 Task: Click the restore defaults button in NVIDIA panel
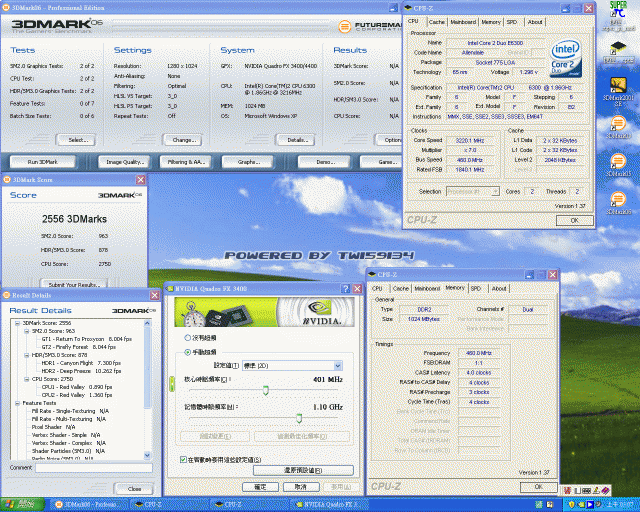click(x=303, y=470)
